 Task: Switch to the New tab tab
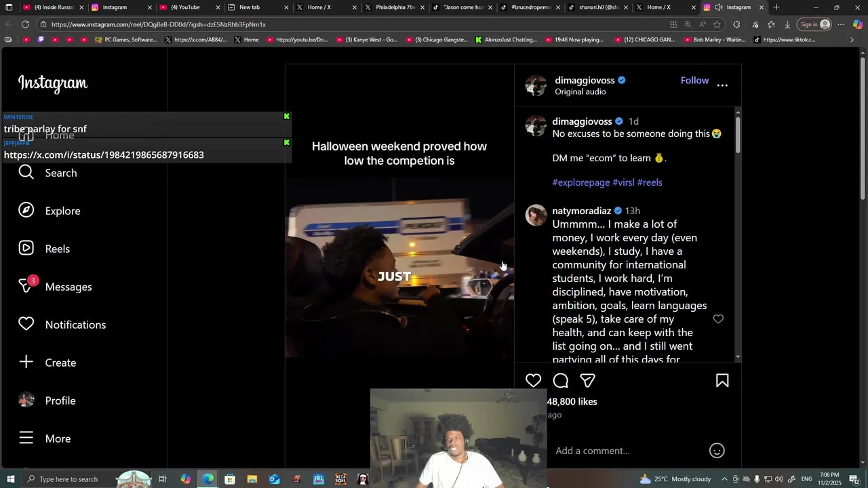point(257,7)
